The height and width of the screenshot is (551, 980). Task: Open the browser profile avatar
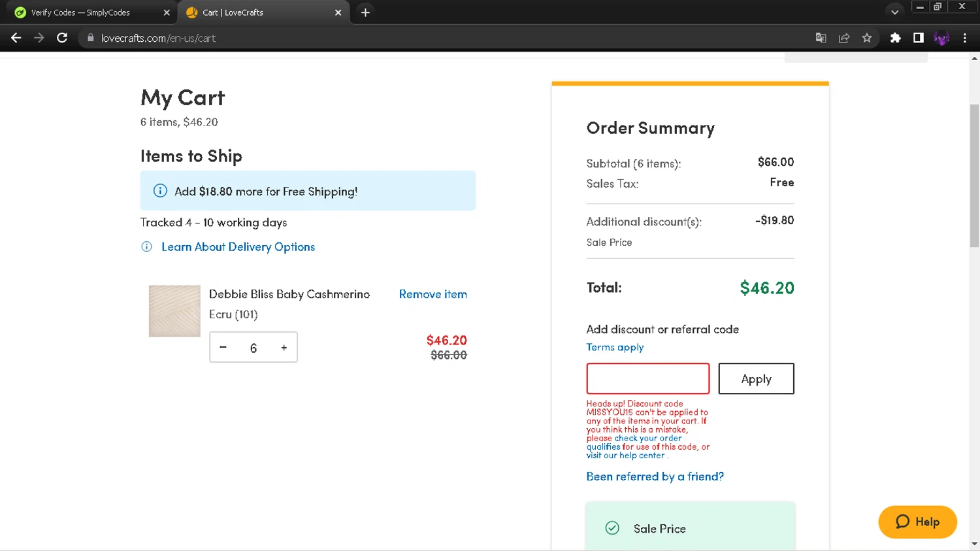point(941,38)
